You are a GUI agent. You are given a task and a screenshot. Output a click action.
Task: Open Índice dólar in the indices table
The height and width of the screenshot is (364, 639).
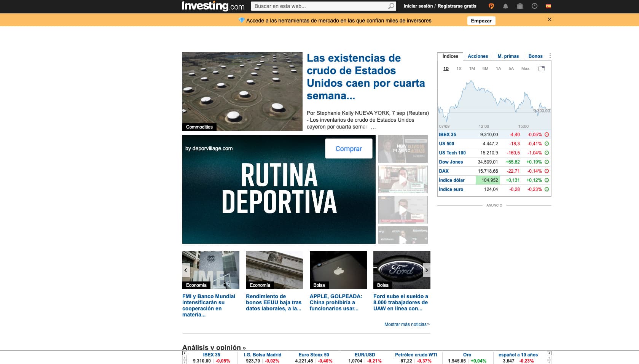452,180
